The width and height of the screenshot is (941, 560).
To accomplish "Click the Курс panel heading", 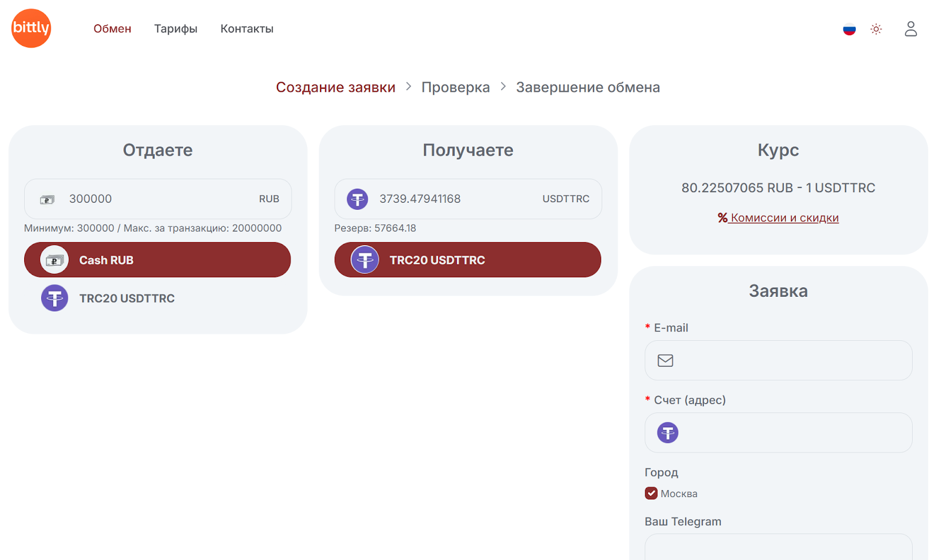I will click(x=779, y=150).
